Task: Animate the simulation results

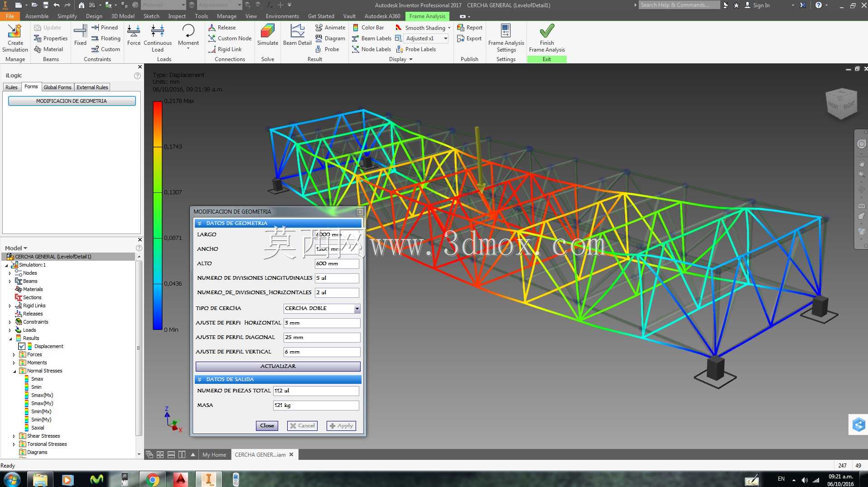Action: click(330, 28)
